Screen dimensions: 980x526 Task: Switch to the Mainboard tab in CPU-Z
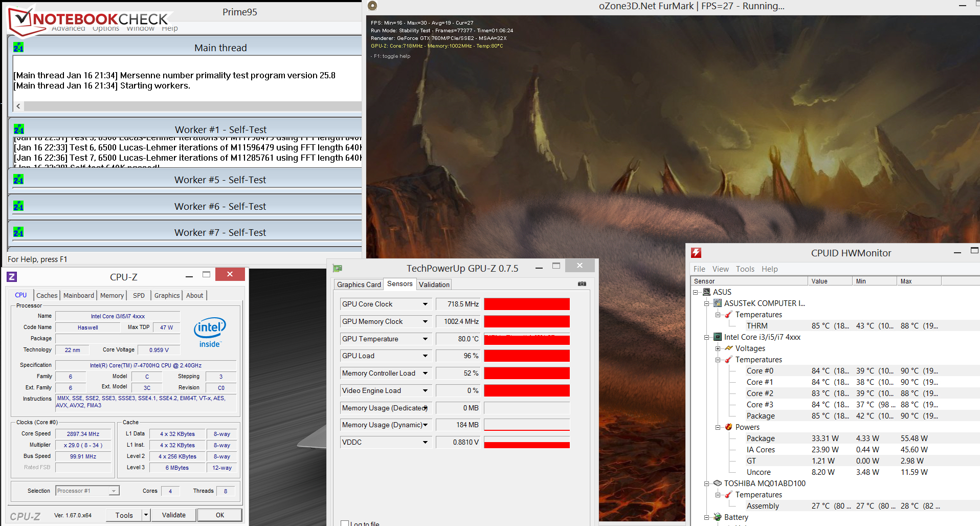79,295
